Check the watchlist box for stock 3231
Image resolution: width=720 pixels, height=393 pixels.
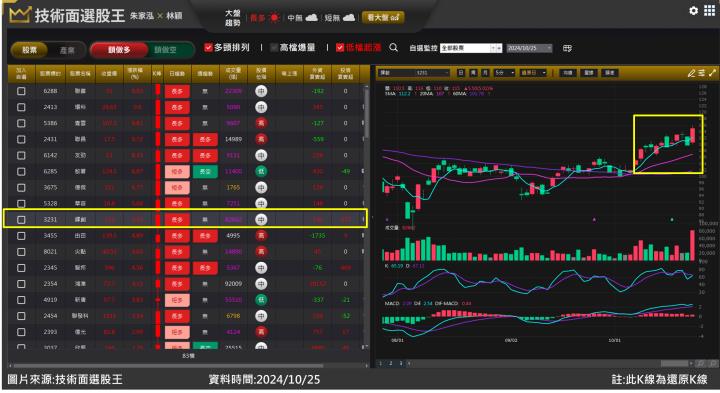coord(21,219)
